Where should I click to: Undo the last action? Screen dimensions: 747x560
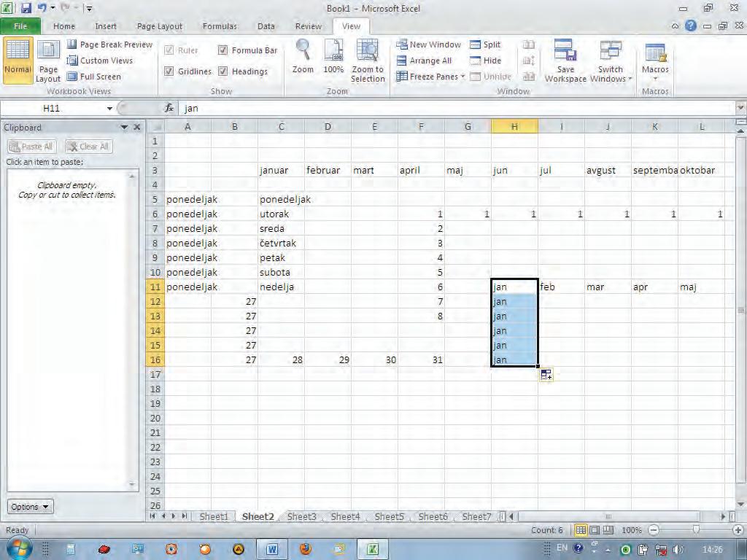pyautogui.click(x=42, y=8)
